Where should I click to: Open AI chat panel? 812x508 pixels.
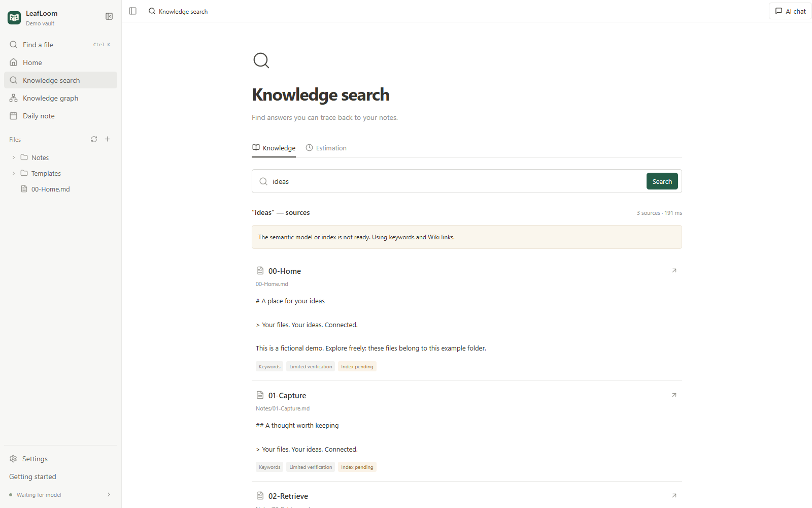click(790, 11)
